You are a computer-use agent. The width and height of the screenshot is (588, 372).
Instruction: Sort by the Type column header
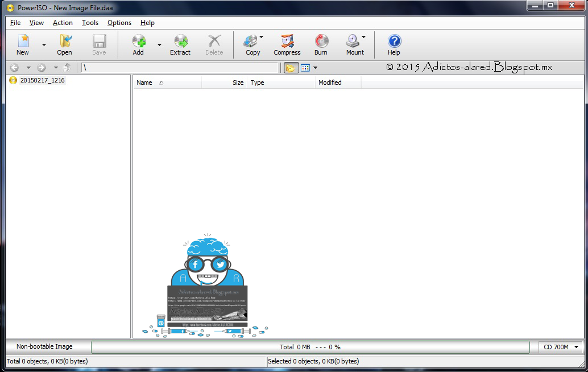(281, 82)
